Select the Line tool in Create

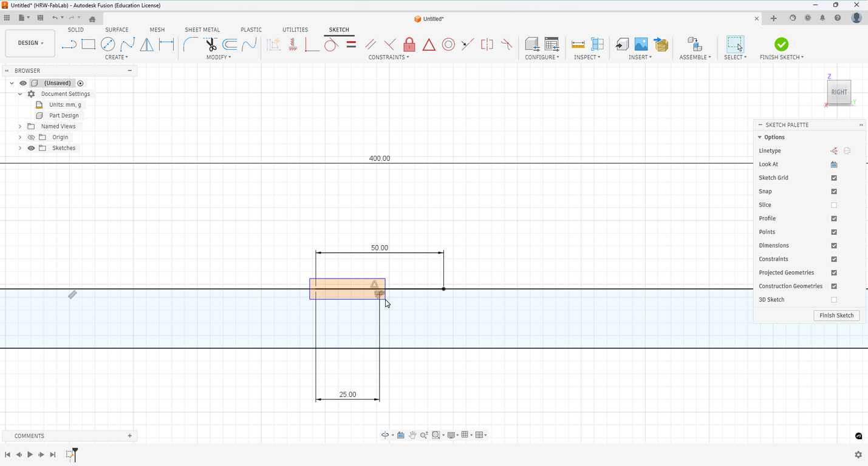pos(69,44)
